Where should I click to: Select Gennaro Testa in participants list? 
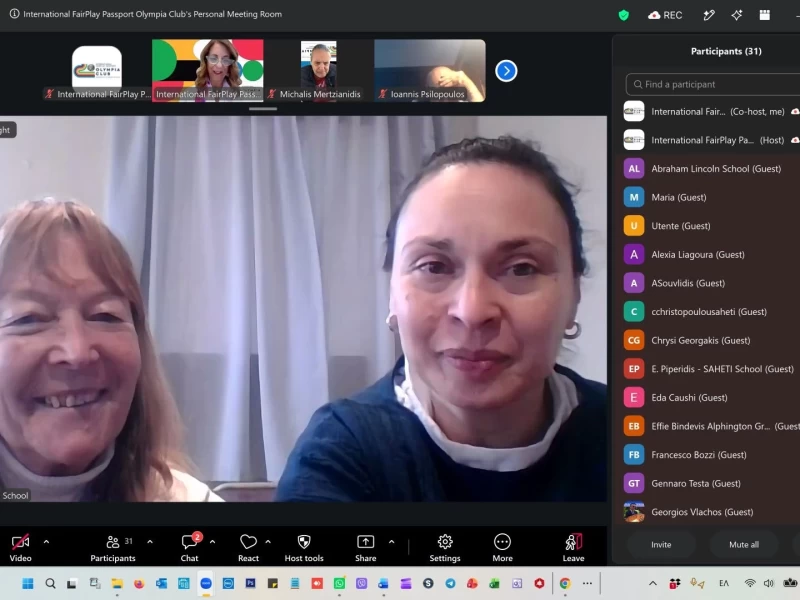pos(709,483)
